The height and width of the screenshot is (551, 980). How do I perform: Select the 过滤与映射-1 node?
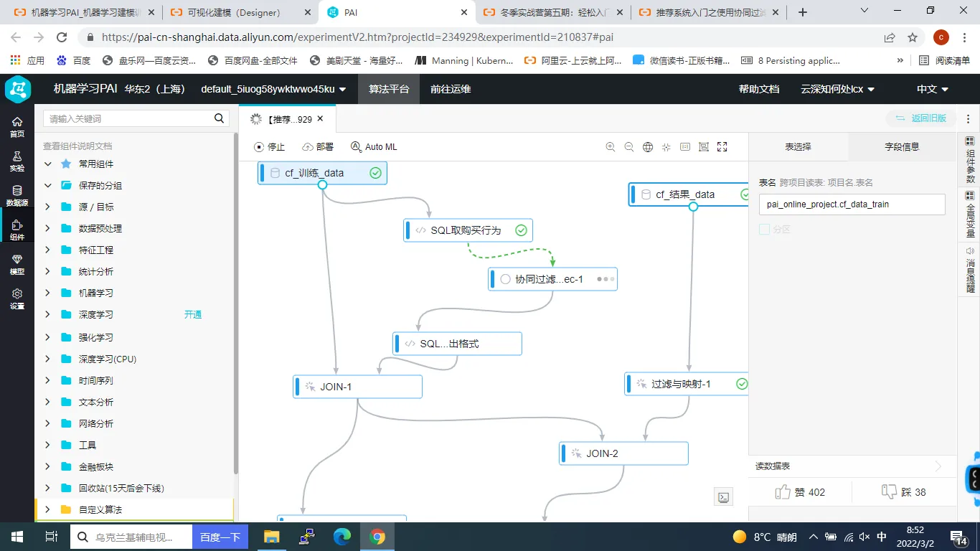[x=687, y=384]
